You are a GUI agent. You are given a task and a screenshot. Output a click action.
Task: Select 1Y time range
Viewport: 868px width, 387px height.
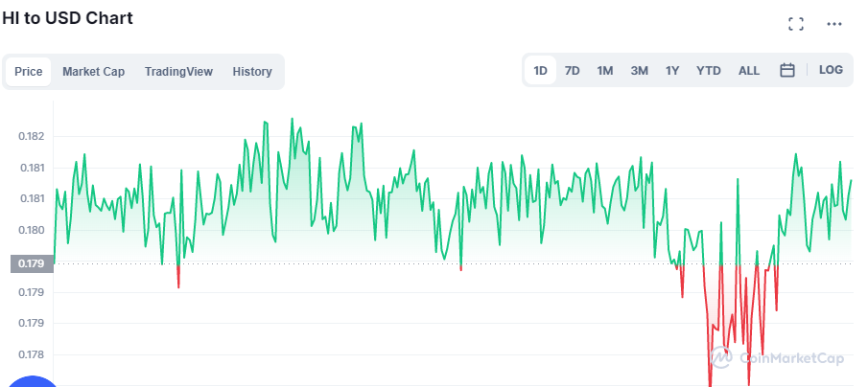pyautogui.click(x=672, y=71)
